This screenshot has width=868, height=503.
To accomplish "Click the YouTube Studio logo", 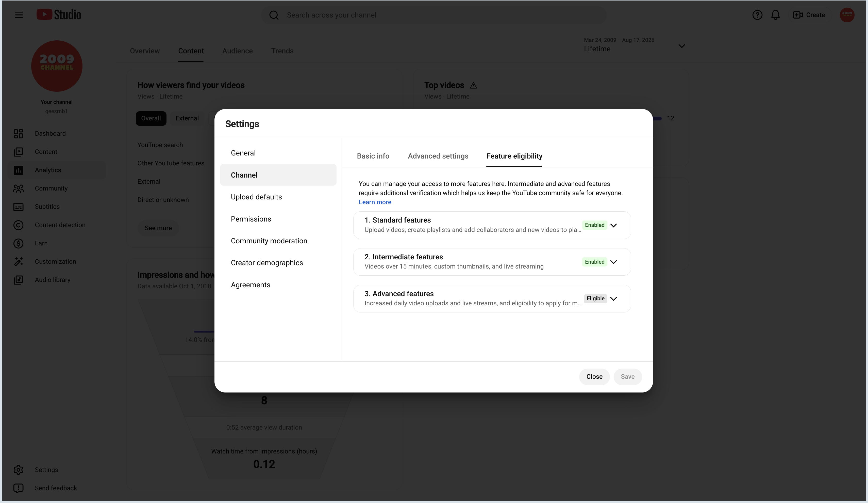I will point(59,14).
